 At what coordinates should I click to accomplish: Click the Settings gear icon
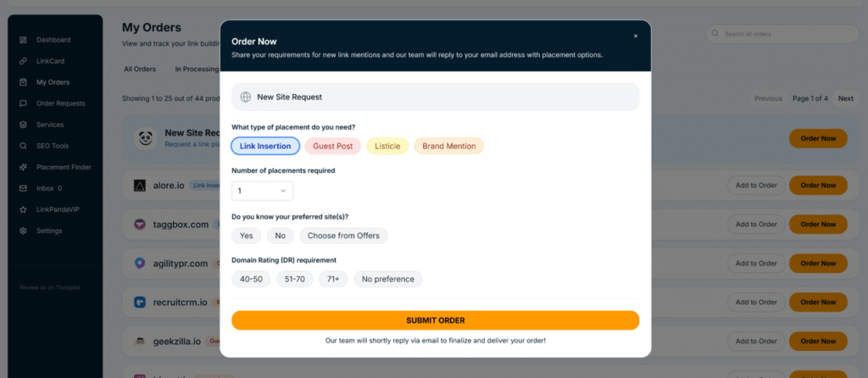pyautogui.click(x=23, y=231)
